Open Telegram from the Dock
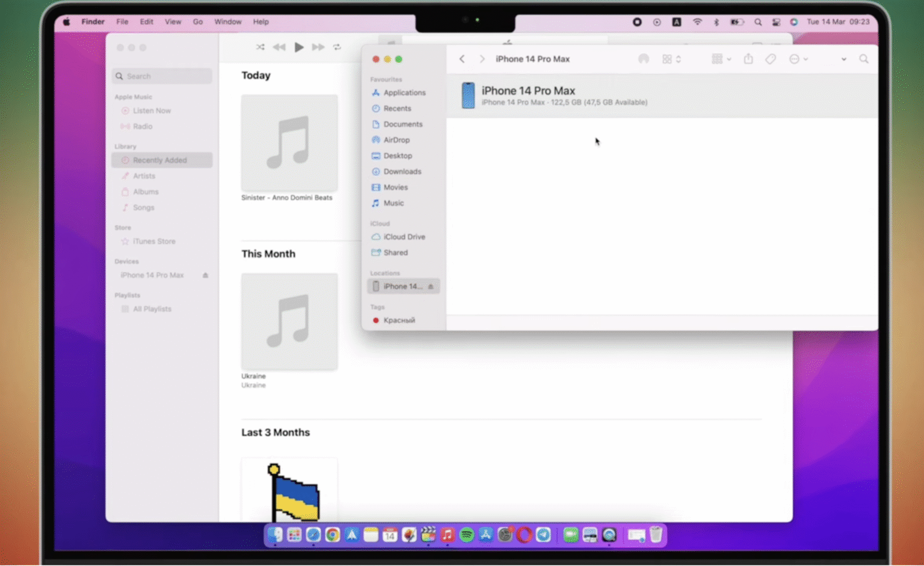Screen dimensions: 924x566 544,535
